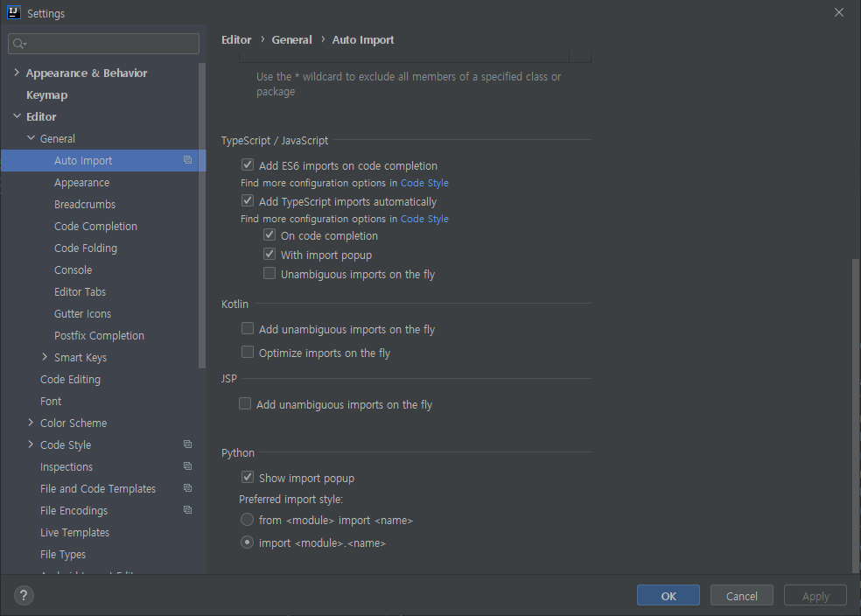Expand Appearance & Behavior section

tap(17, 73)
